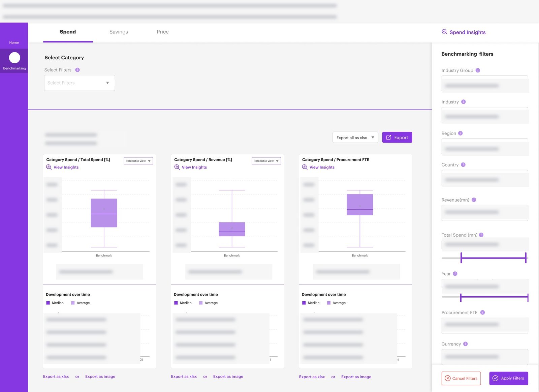Export Procurement FTE chart as xlsx
The image size is (539, 392).
tap(312, 377)
